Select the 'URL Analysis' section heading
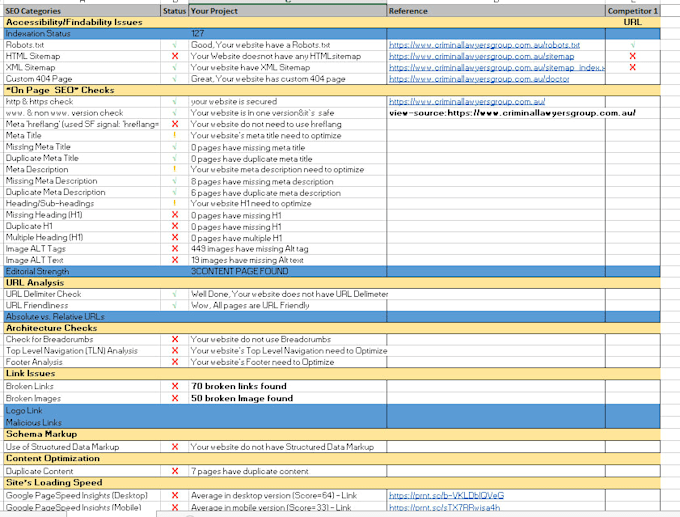The width and height of the screenshot is (680, 517). (35, 282)
